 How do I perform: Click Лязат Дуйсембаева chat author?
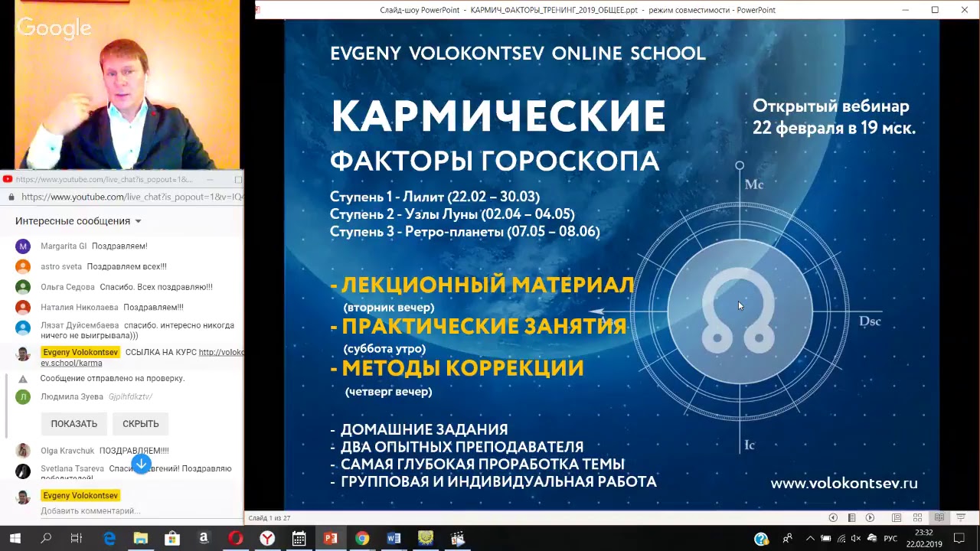tap(80, 325)
